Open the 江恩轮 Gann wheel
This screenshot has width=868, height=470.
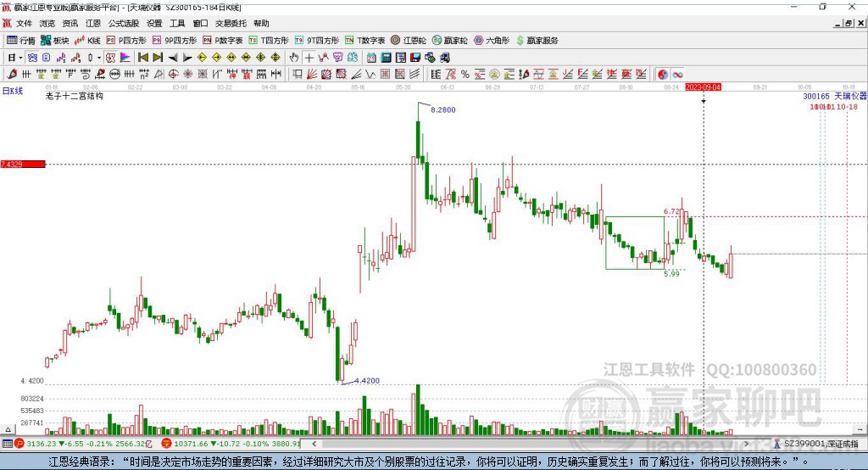409,41
